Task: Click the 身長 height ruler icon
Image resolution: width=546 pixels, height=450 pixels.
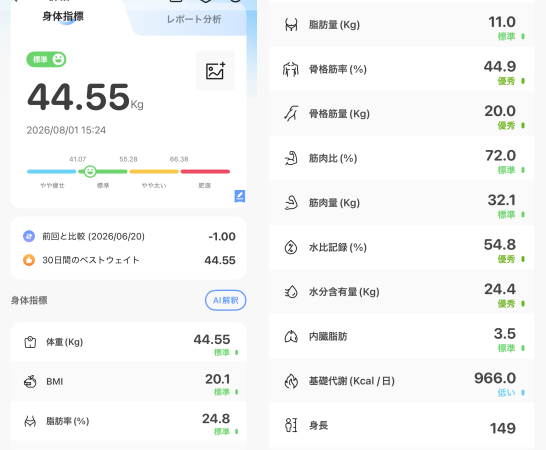Action: pyautogui.click(x=291, y=425)
